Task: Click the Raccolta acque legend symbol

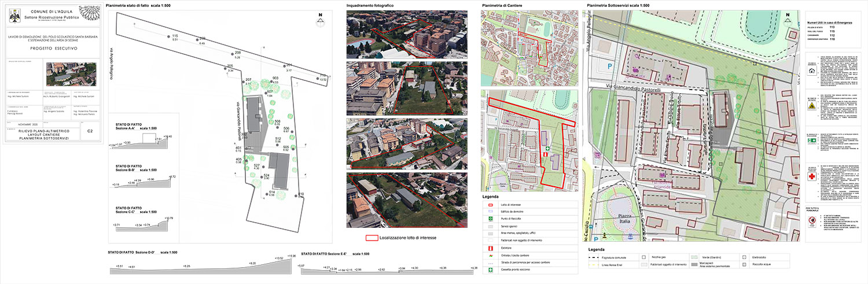Action: (745, 265)
